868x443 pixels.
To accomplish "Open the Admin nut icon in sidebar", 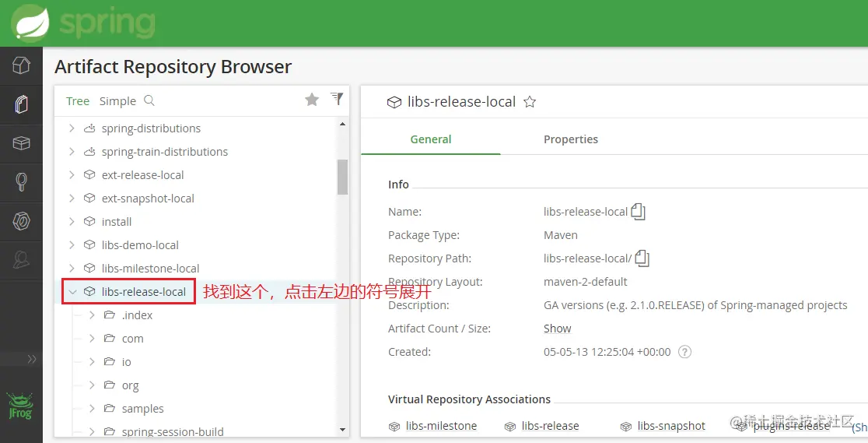I will pos(21,221).
